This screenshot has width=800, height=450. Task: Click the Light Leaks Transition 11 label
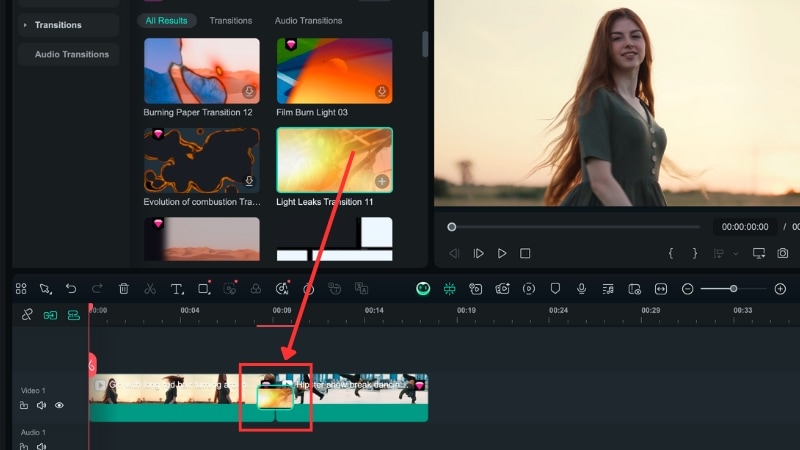tap(324, 202)
